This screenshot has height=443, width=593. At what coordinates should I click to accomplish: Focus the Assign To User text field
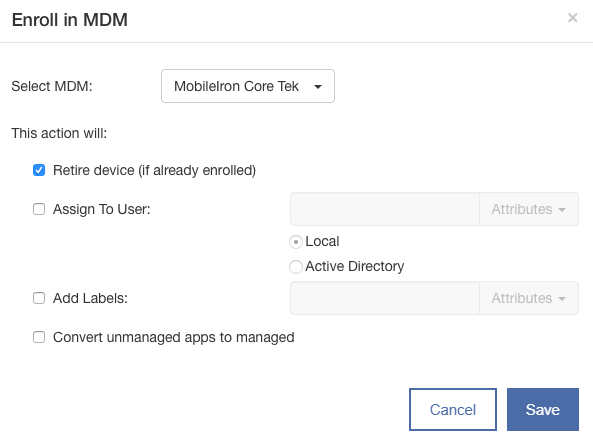tap(385, 209)
